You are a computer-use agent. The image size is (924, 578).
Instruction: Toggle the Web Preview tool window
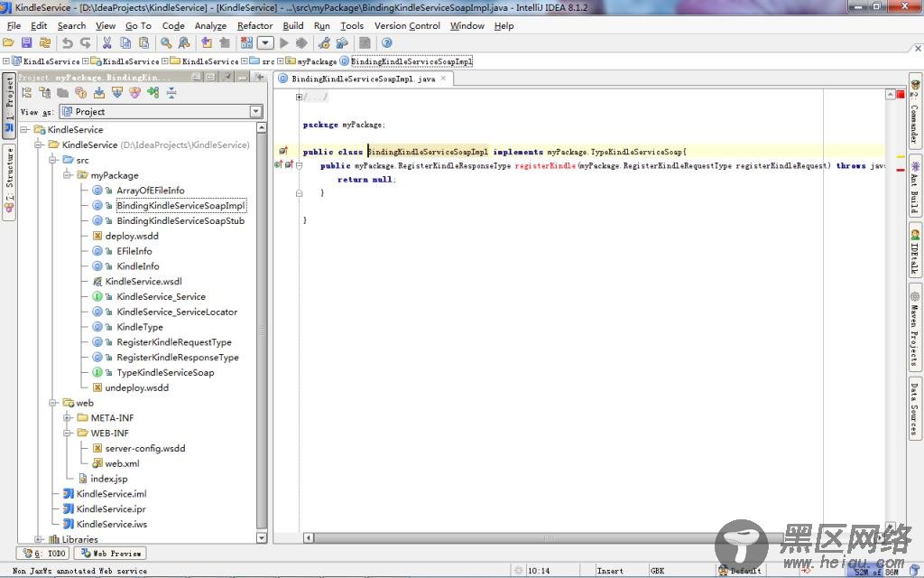tap(110, 554)
